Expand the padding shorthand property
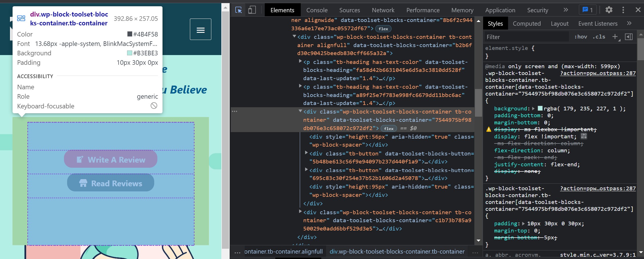 523,224
